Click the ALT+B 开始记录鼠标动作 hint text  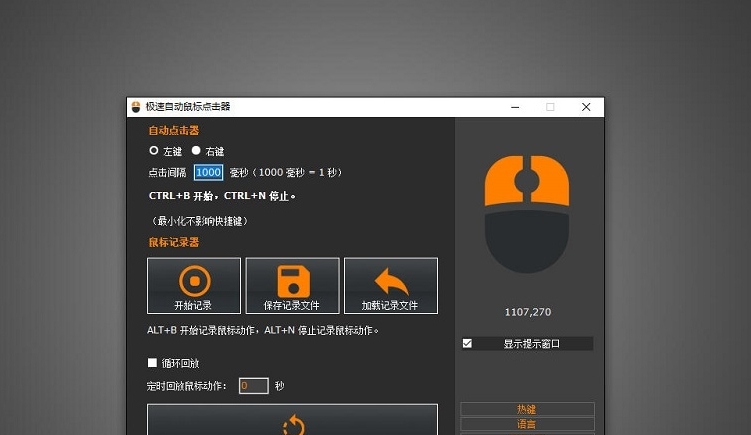(x=262, y=331)
